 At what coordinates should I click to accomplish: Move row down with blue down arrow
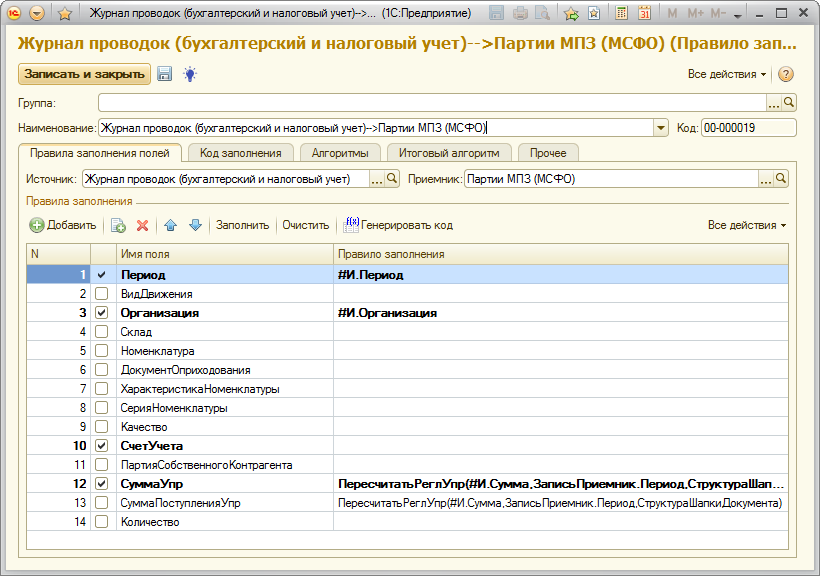point(195,226)
